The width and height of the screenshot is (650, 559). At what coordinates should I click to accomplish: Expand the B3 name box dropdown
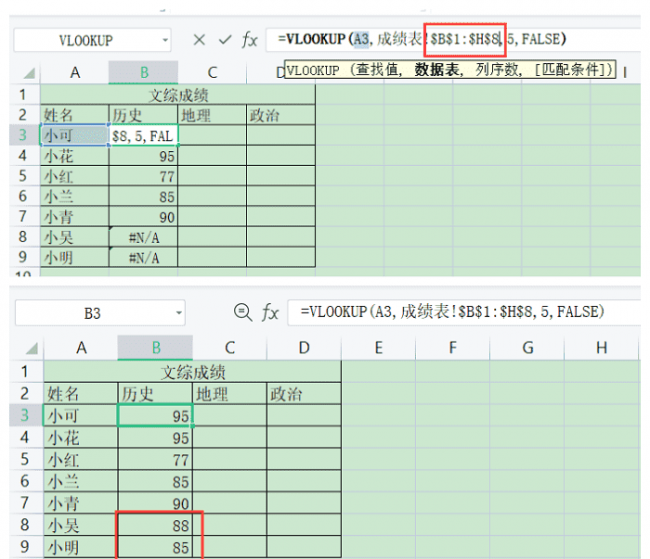[x=179, y=313]
